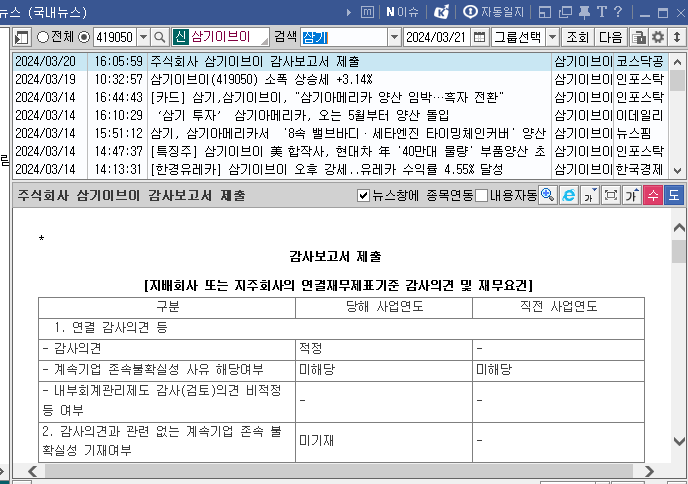
Task: Select the stock code radio button beside 419050
Action: pos(84,37)
